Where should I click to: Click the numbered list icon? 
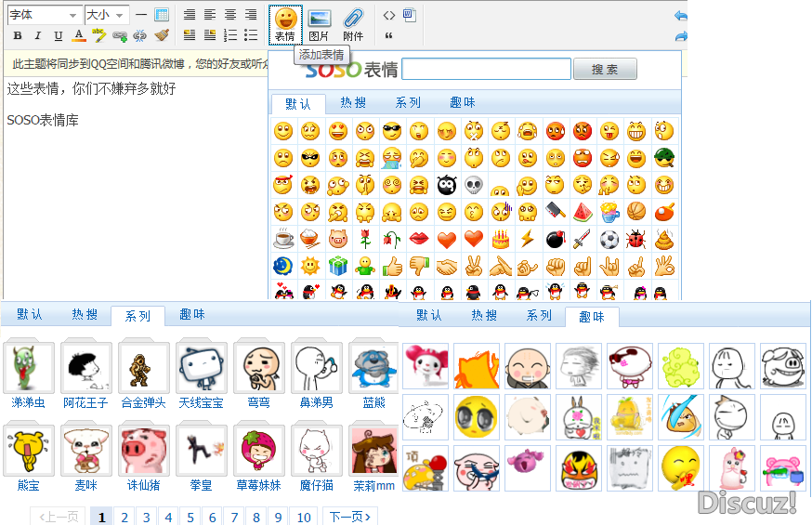pos(230,35)
